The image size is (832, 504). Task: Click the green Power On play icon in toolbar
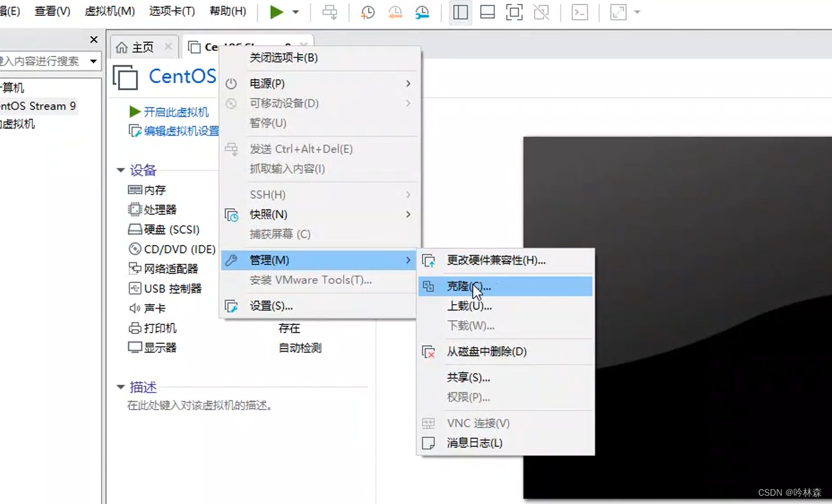(276, 12)
